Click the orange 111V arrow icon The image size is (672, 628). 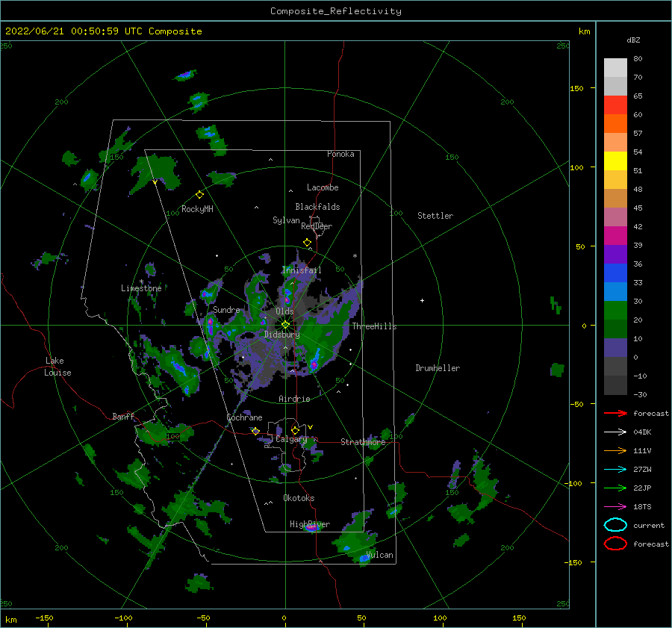click(x=615, y=450)
